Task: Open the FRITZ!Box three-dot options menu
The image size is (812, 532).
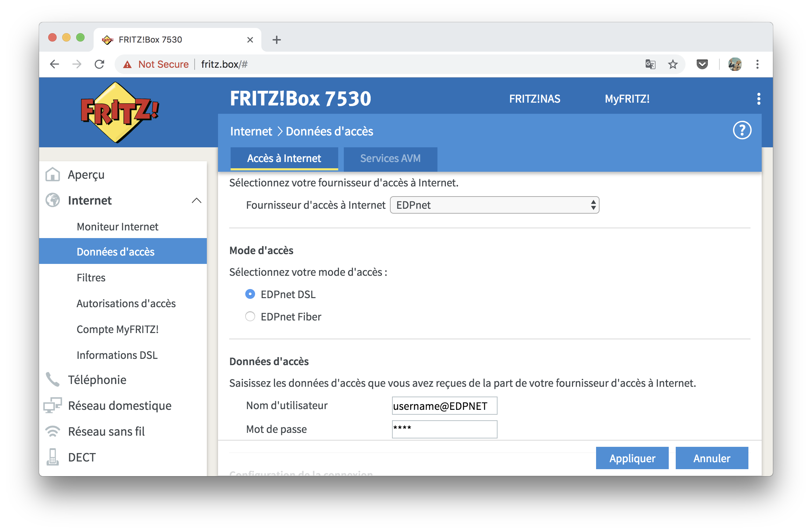Action: (759, 99)
